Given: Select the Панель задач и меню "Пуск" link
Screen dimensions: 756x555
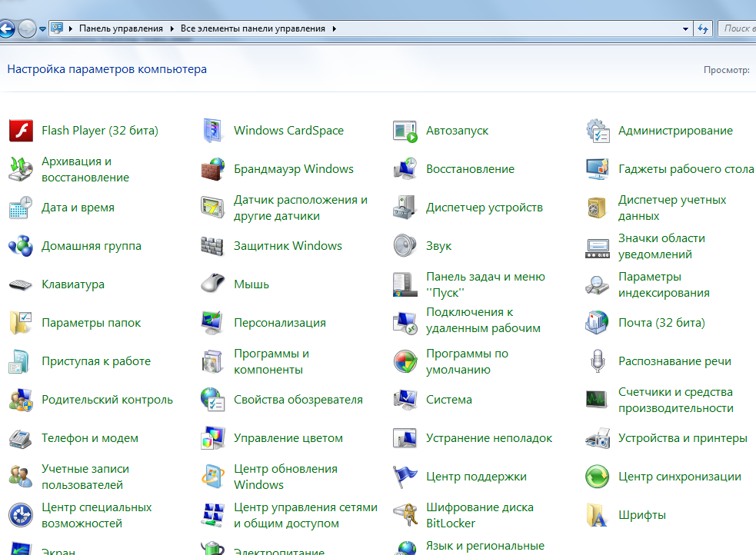Looking at the screenshot, I should pos(485,284).
